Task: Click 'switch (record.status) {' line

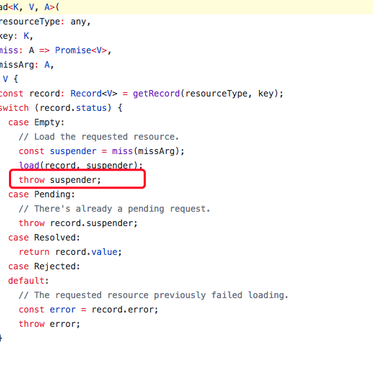Action: [61, 108]
